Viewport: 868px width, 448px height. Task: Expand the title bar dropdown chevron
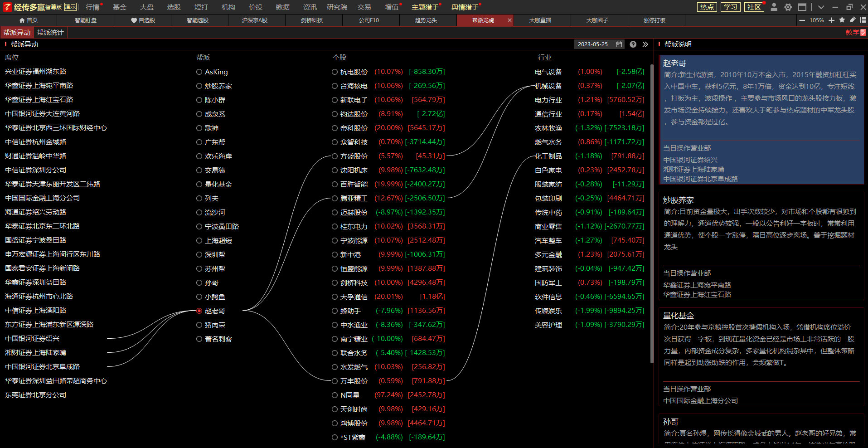tap(821, 7)
